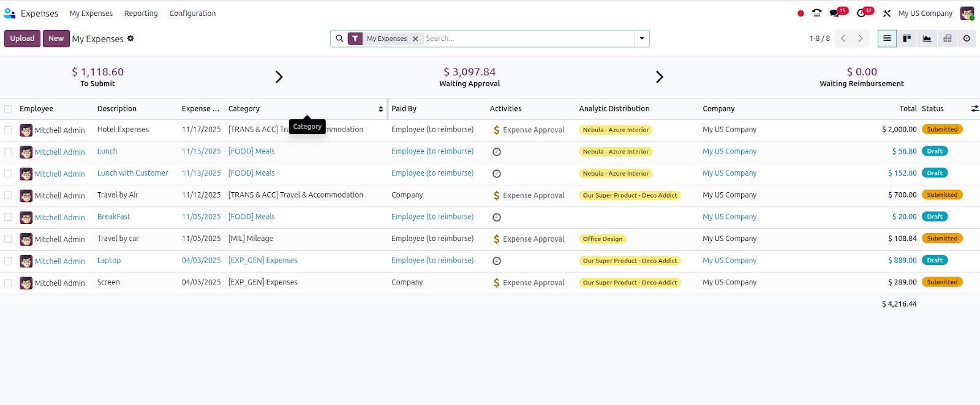Select all rows with header checkbox
This screenshot has height=405, width=980.
pos(8,109)
